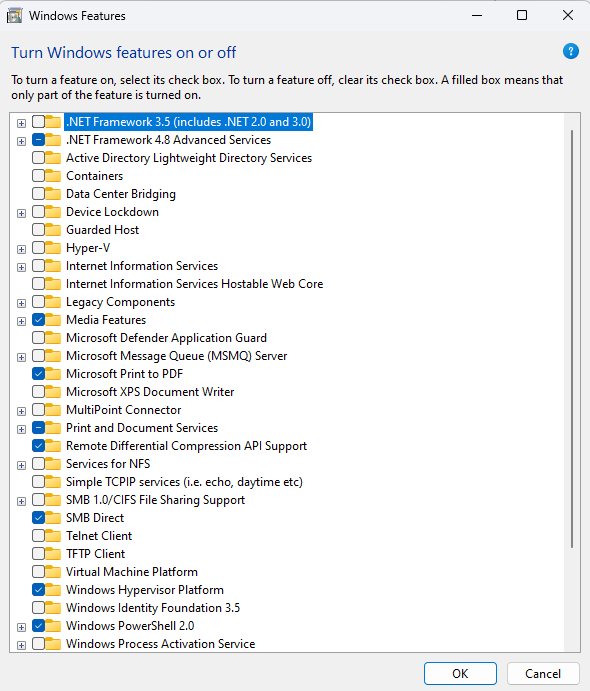The height and width of the screenshot is (691, 590).
Task: Click folder icon beside Virtual Machine Platform
Action: click(53, 572)
